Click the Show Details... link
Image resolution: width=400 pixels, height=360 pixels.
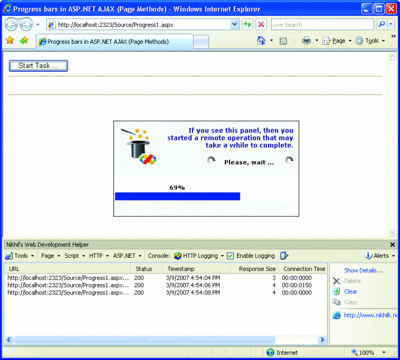click(x=363, y=270)
